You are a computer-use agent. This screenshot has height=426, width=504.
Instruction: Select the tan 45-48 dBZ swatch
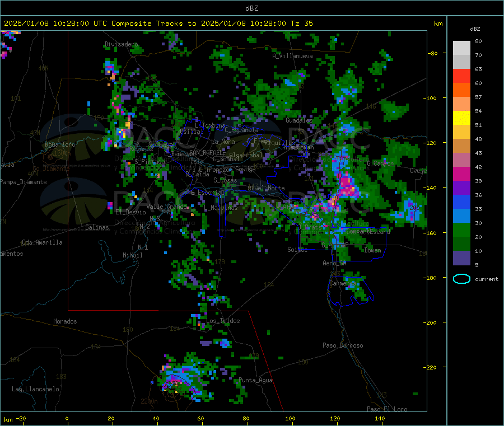(x=461, y=146)
